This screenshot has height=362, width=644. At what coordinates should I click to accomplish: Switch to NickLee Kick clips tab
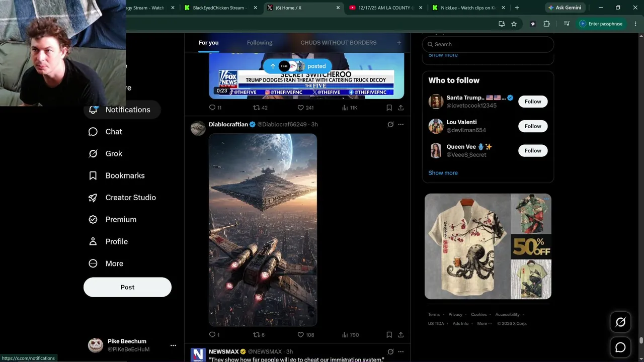pos(468,8)
